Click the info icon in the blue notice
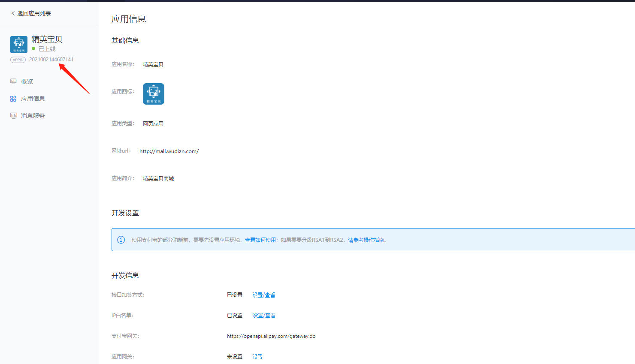The image size is (635, 364). click(121, 240)
